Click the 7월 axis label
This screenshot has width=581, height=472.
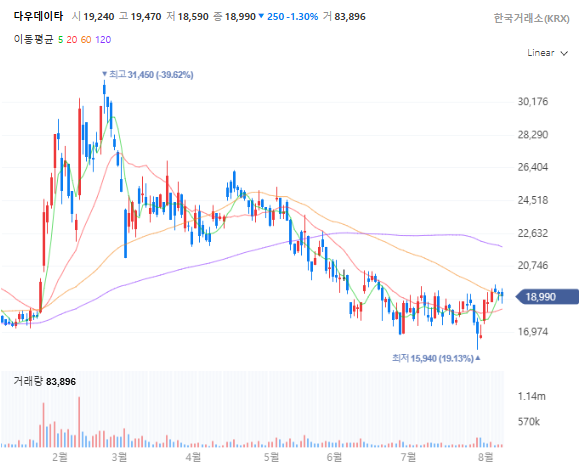[x=408, y=457]
